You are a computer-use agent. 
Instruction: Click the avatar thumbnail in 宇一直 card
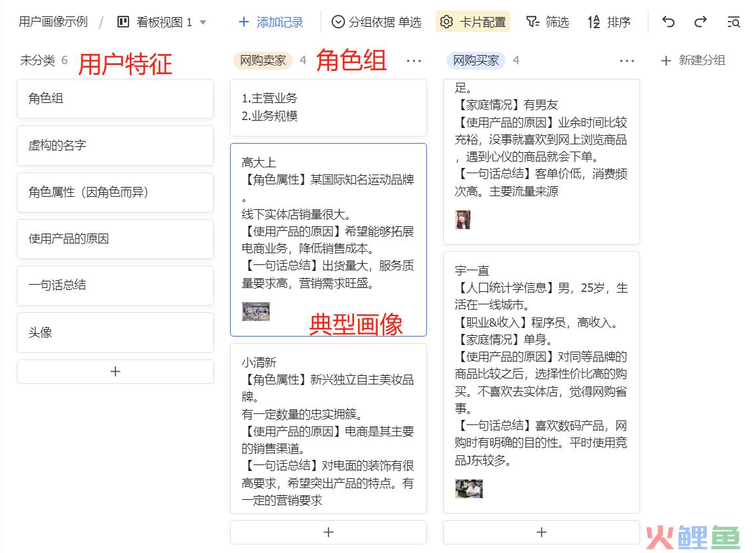(469, 488)
